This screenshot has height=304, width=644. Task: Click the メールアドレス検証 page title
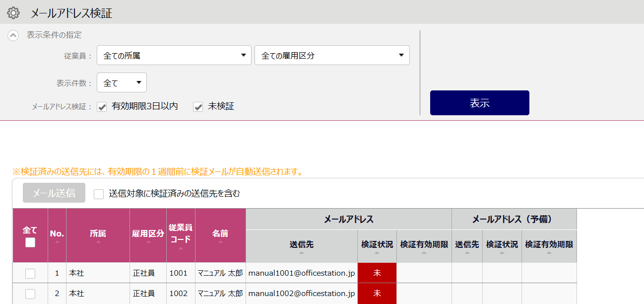[x=71, y=13]
